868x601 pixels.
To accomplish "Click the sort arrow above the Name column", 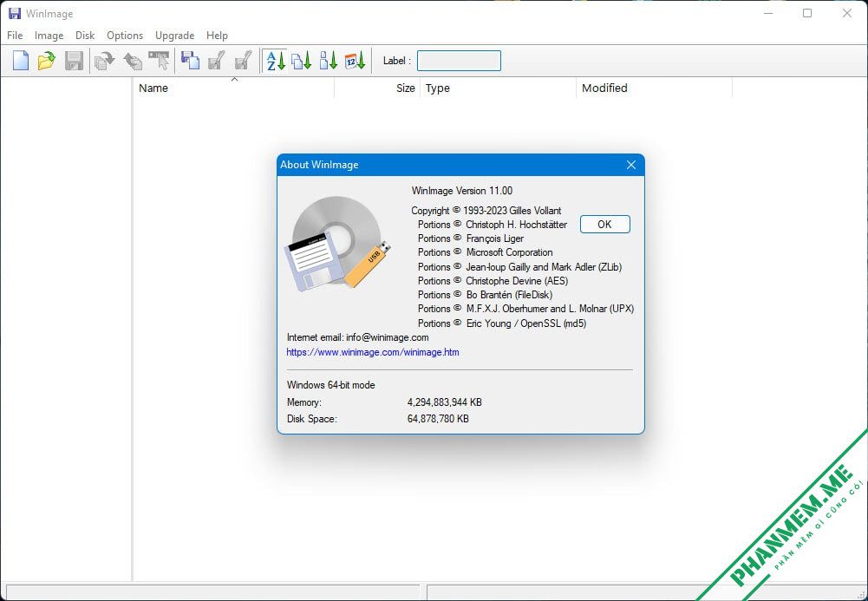I will [x=234, y=80].
